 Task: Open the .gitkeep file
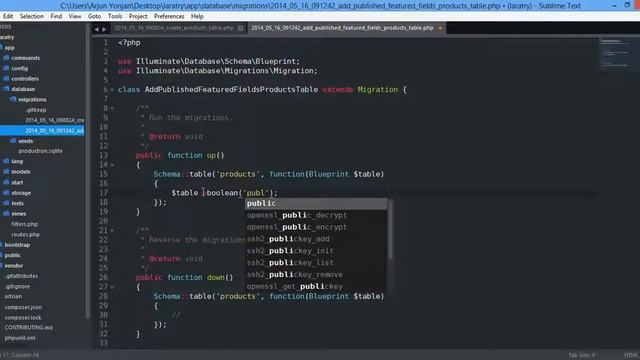(36, 110)
